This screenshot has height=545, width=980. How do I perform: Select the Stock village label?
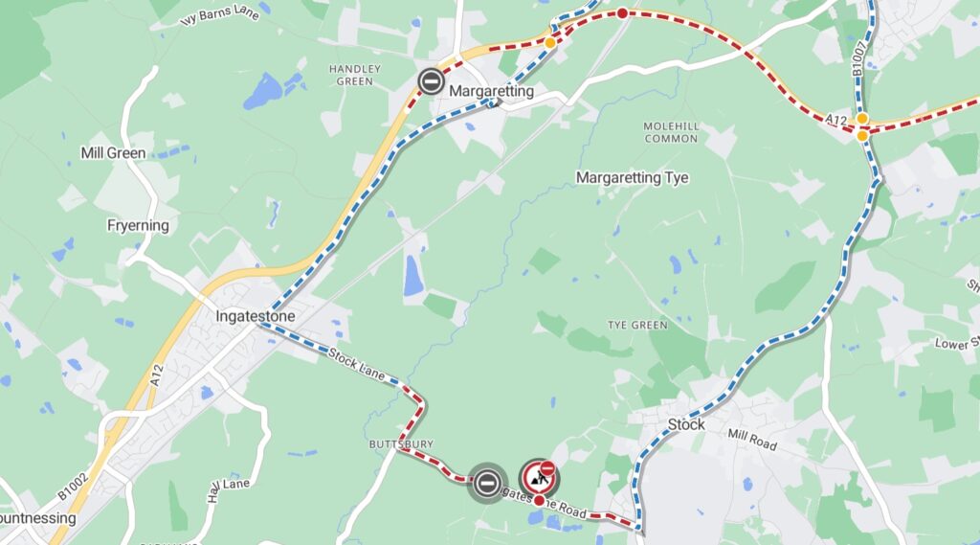pyautogui.click(x=686, y=425)
